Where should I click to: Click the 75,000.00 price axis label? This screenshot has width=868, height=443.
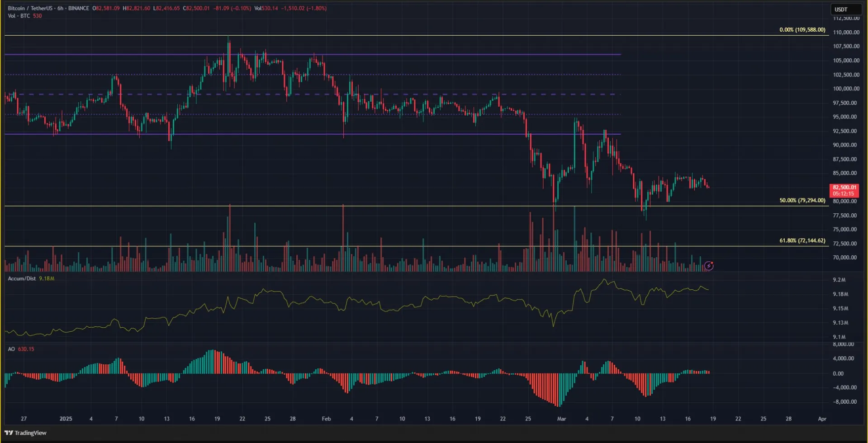(845, 229)
